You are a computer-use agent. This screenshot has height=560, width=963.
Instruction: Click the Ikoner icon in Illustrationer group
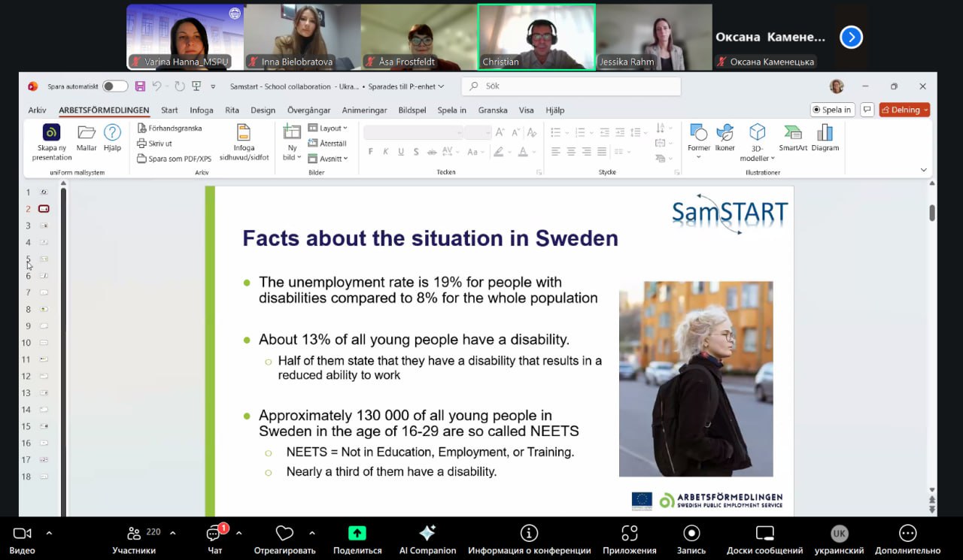coord(725,134)
